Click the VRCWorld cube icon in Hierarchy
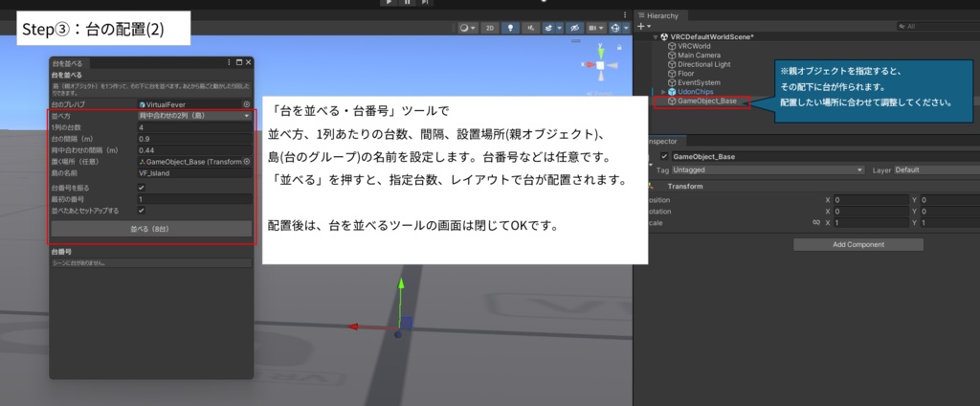The height and width of the screenshot is (406, 980). click(x=672, y=46)
